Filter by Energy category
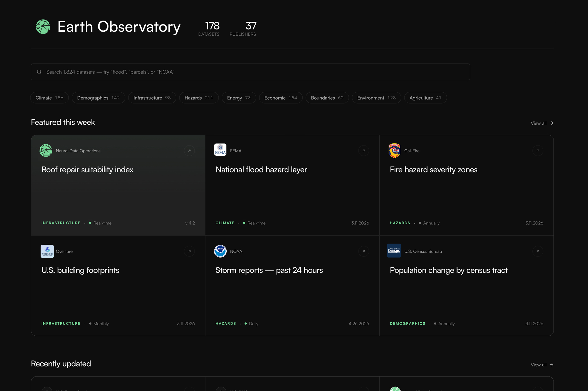 (239, 98)
